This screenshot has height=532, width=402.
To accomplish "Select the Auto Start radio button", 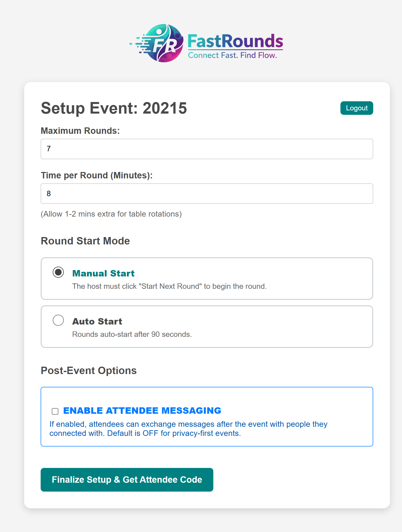I will click(x=58, y=320).
